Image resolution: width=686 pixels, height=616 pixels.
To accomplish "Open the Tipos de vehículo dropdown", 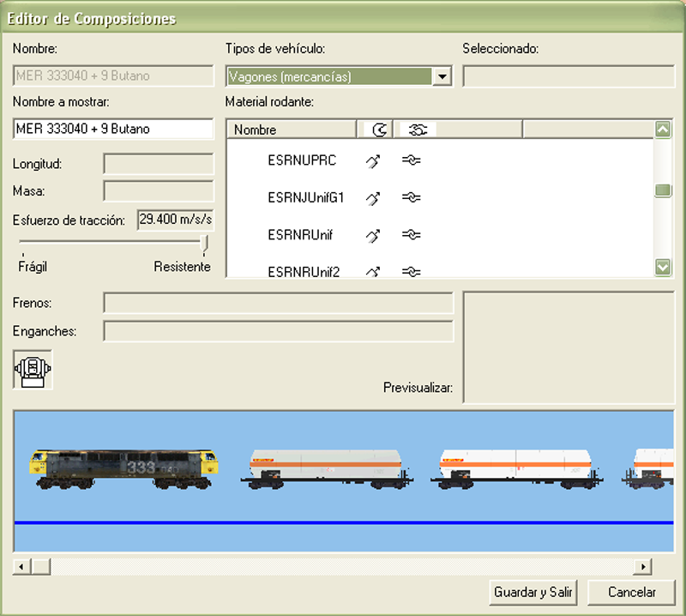I will (x=442, y=76).
